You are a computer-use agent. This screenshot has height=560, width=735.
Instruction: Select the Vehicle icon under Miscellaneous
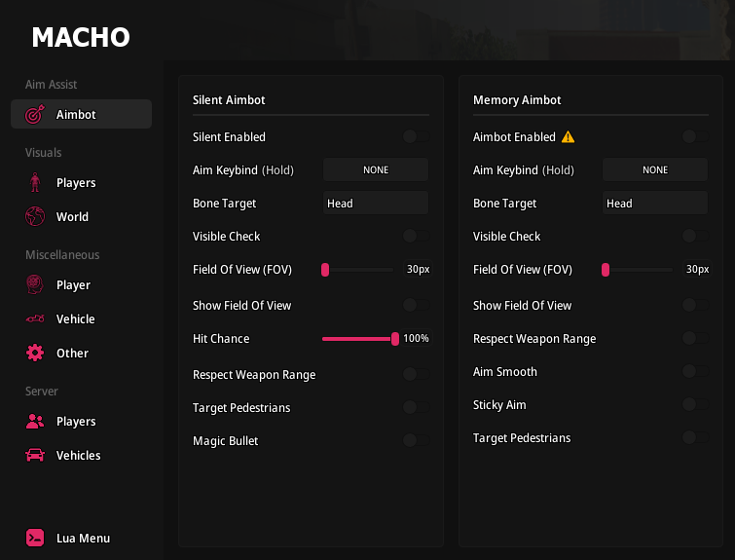(35, 319)
